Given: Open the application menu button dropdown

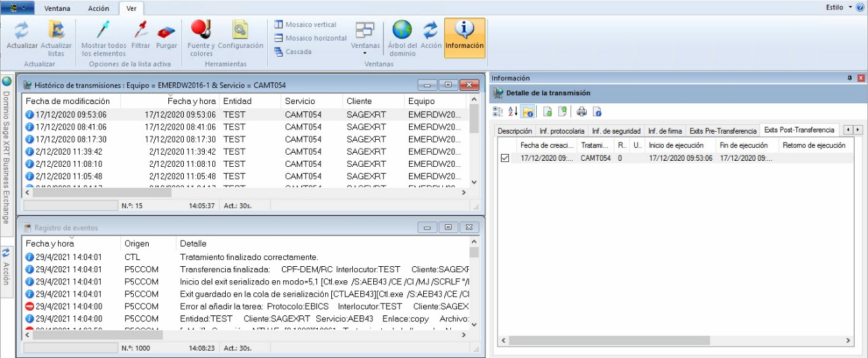Looking at the screenshot, I should click(18, 8).
